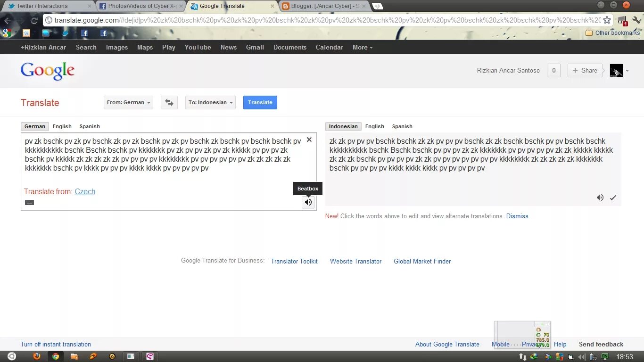Rate translation with the checkmark icon
The image size is (644, 362).
point(613,197)
